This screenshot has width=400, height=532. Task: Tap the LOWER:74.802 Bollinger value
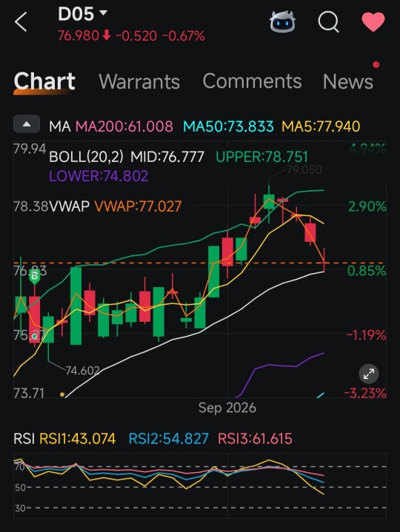click(99, 176)
